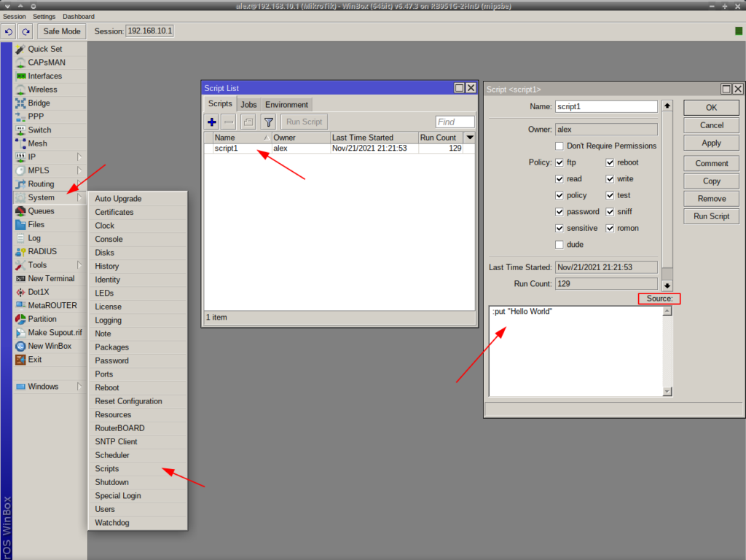Click the redo arrow icon in toolbar
Screen dimensions: 746x560
(x=26, y=31)
